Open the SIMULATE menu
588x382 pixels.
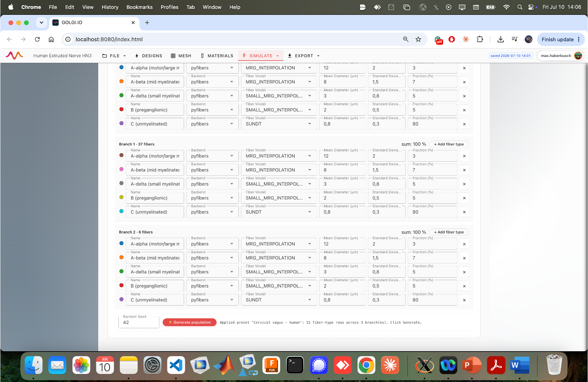261,56
